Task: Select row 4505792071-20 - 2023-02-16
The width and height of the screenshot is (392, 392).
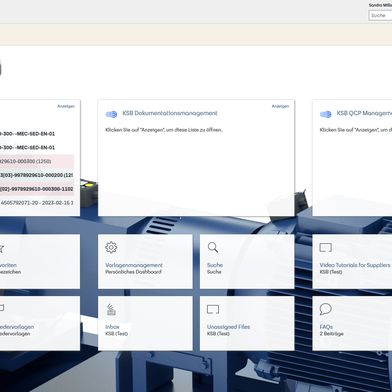Action: [x=37, y=203]
